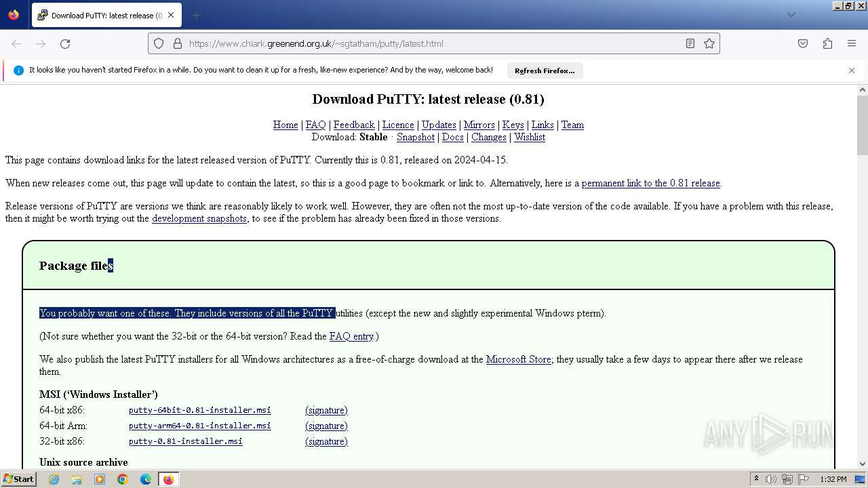Download putty-arm64-0.81-installer.msi
The height and width of the screenshot is (488, 868).
(200, 426)
